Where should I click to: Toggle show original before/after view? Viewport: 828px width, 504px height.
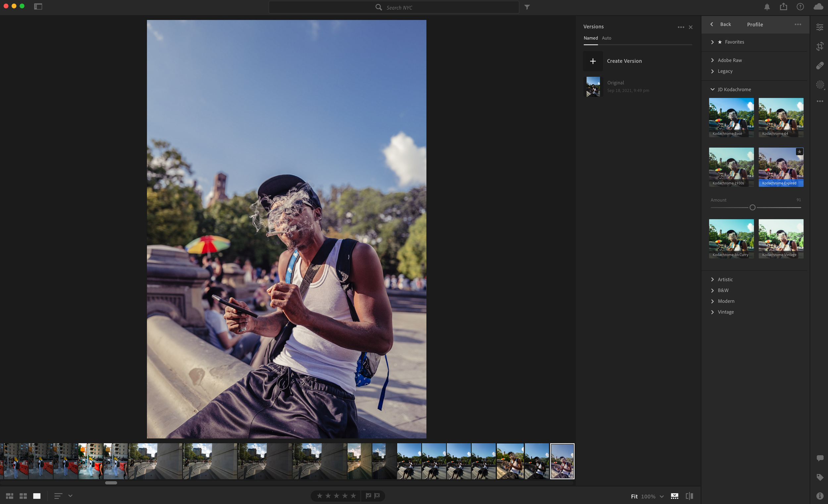689,496
